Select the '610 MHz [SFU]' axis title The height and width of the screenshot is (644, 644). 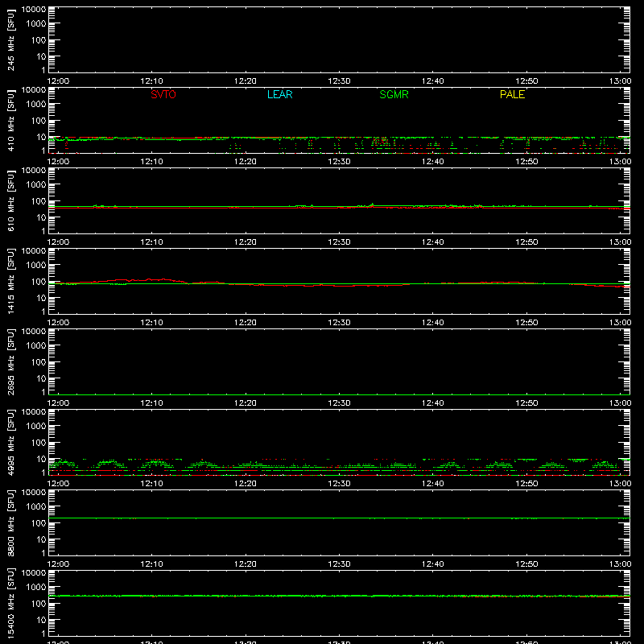pyautogui.click(x=10, y=200)
